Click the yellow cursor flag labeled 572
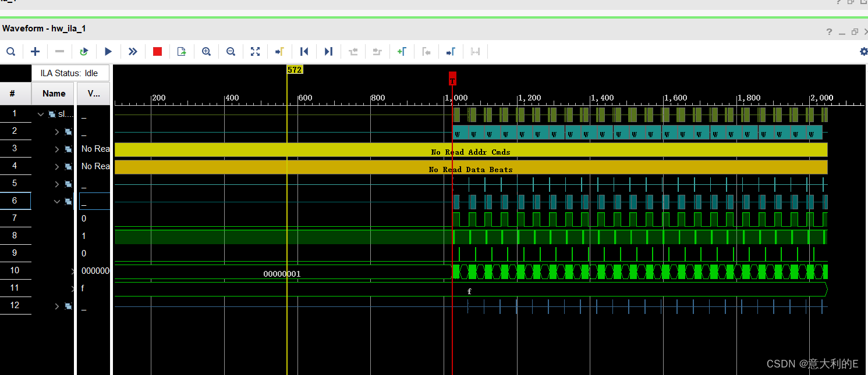 coord(295,70)
